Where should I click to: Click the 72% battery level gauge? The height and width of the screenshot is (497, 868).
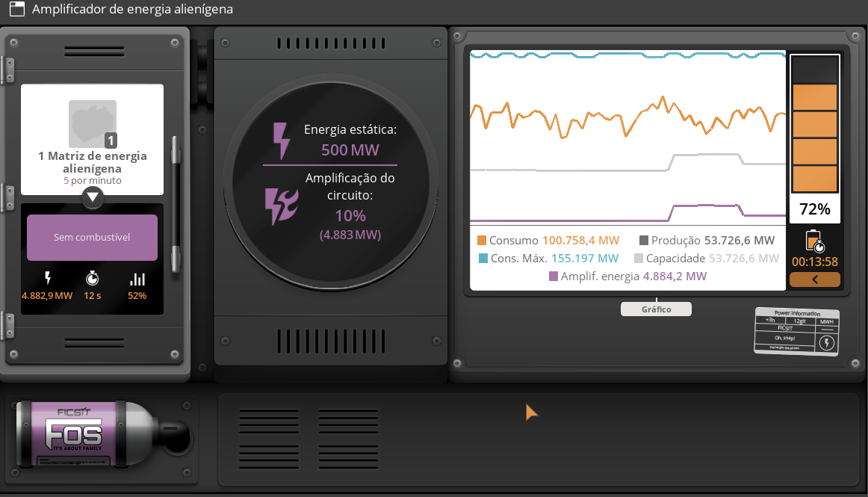tap(815, 138)
